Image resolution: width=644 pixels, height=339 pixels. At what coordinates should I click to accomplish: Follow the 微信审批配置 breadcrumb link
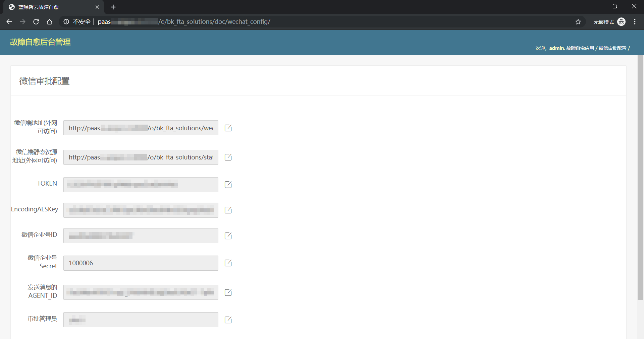click(x=612, y=49)
